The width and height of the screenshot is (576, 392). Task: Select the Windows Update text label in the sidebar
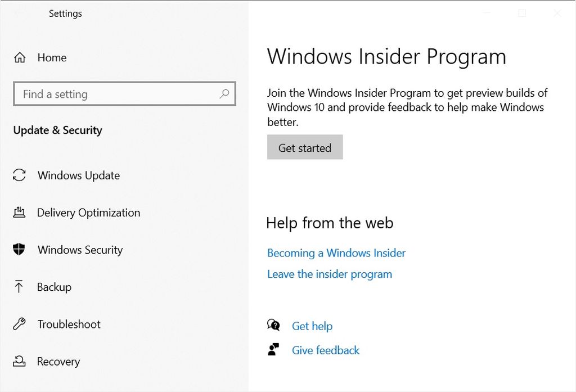point(79,175)
